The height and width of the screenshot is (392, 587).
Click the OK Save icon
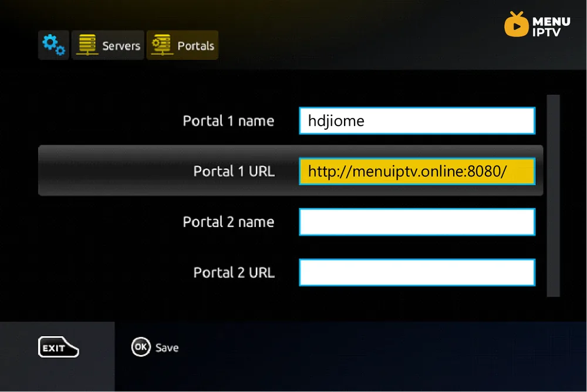coord(141,347)
